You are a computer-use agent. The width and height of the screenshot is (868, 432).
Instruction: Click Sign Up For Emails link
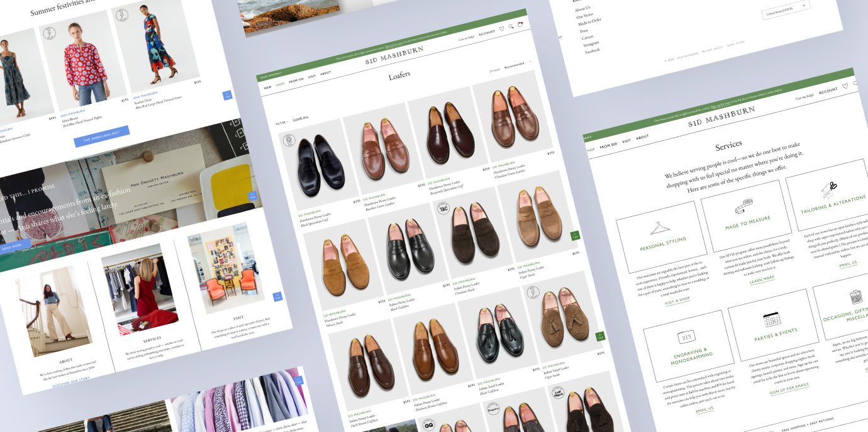click(x=789, y=390)
